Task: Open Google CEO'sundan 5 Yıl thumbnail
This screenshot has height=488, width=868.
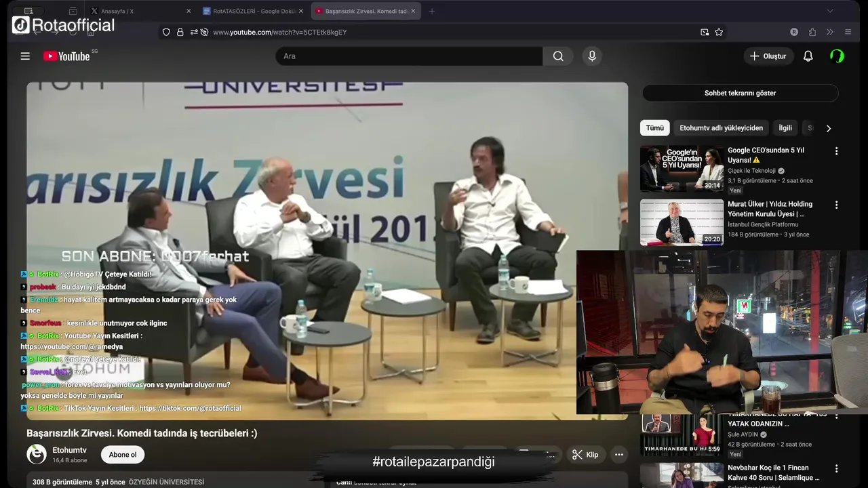Action: [682, 169]
